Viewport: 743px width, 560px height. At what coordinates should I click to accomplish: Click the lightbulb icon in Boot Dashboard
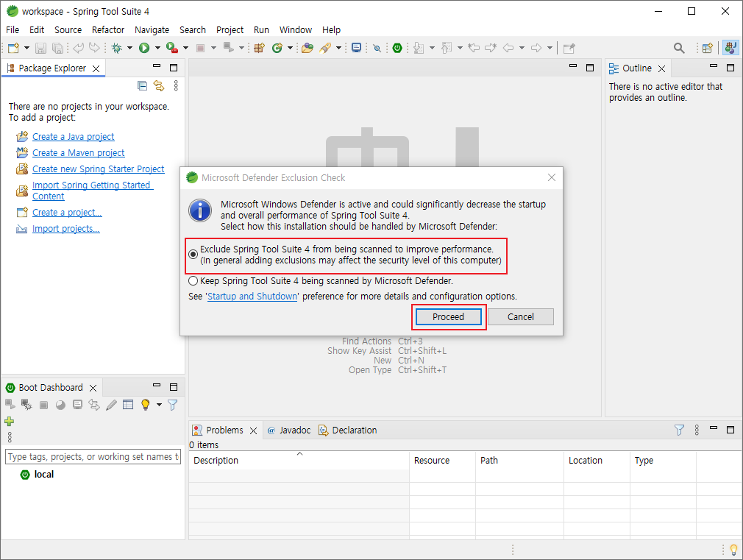tap(146, 405)
